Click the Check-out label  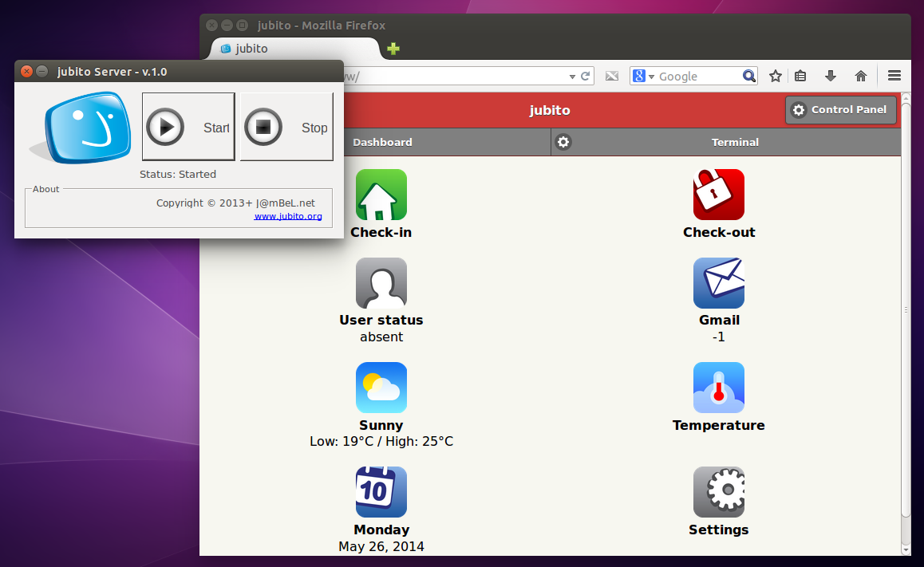719,233
